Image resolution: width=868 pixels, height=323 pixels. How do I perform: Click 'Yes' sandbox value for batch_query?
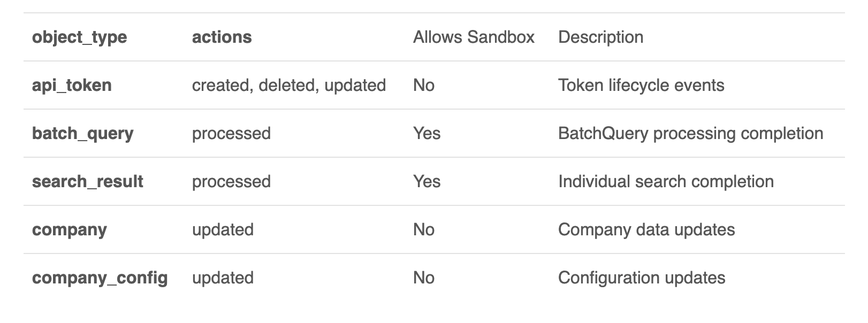click(427, 133)
